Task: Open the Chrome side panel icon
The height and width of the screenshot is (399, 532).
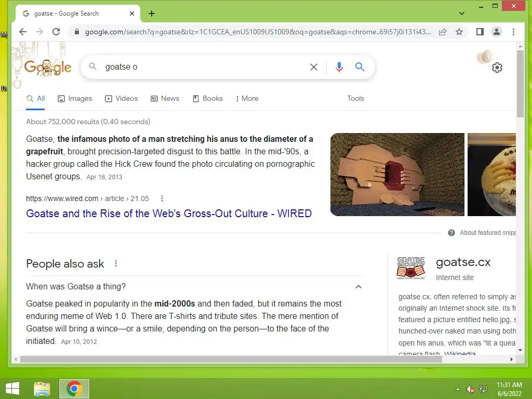Action: click(x=480, y=32)
